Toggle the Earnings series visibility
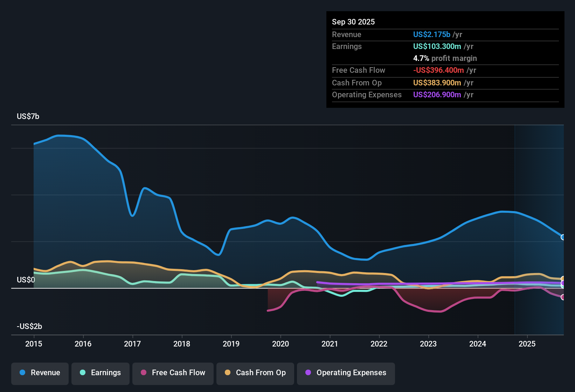Screen dimensions: 575x392 tap(100, 373)
